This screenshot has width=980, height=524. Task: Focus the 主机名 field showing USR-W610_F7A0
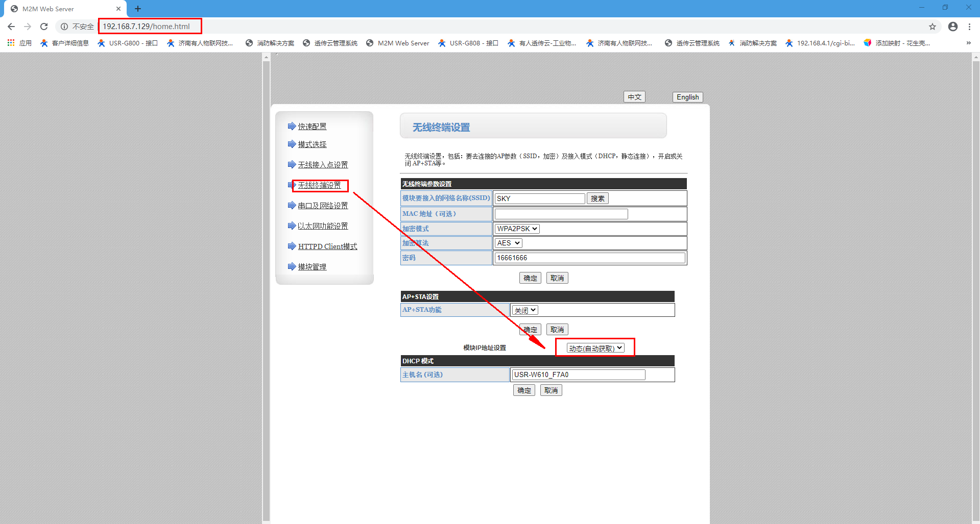(578, 375)
